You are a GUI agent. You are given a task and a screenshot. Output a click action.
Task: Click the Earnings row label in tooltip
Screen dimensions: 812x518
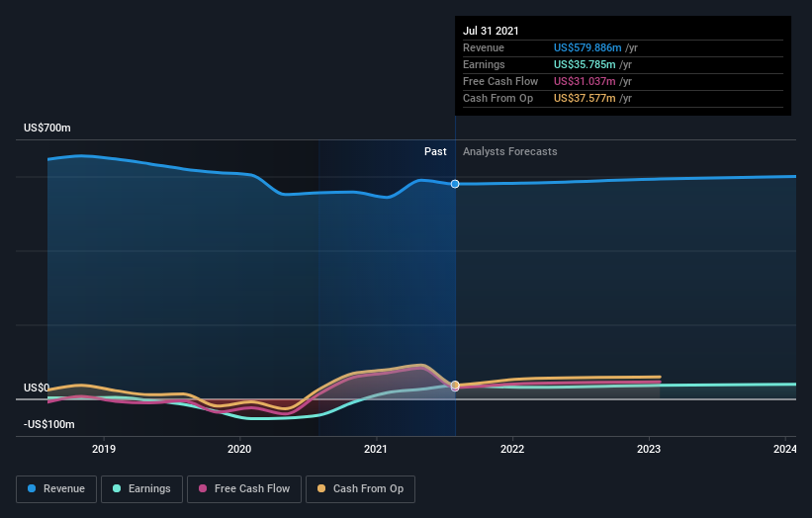click(484, 64)
